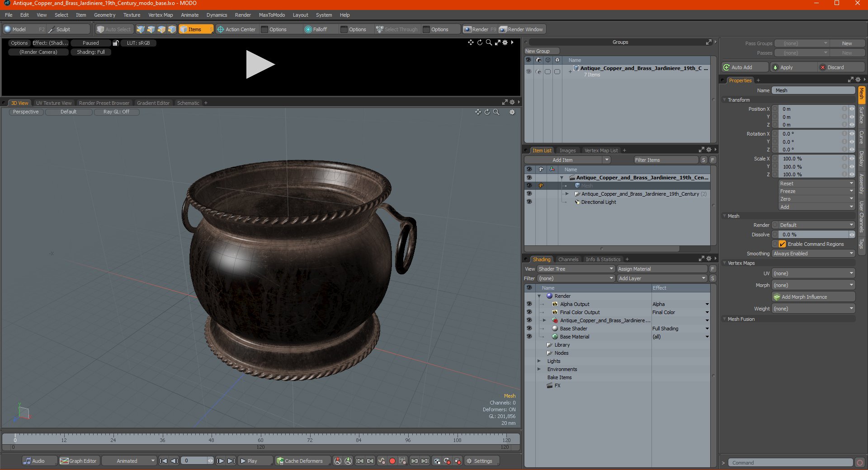Toggle Base Shader visibility eye
The height and width of the screenshot is (470, 868).
(529, 329)
